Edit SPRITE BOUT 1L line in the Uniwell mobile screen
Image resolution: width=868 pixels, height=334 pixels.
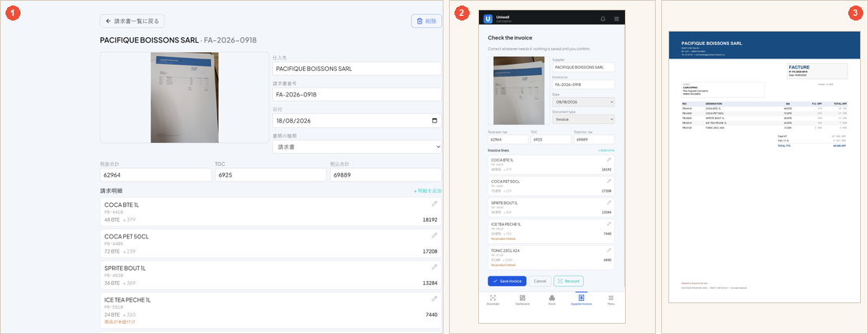pos(609,202)
